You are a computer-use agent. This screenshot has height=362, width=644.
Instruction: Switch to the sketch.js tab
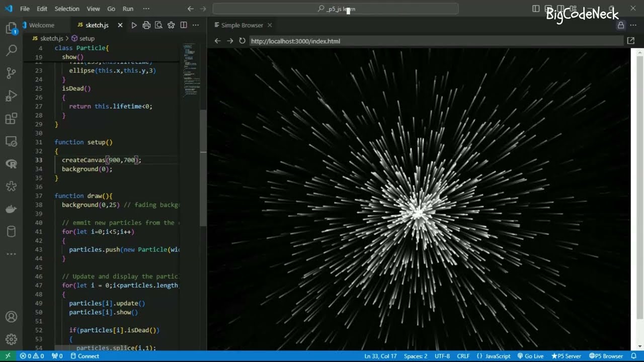[x=97, y=25]
